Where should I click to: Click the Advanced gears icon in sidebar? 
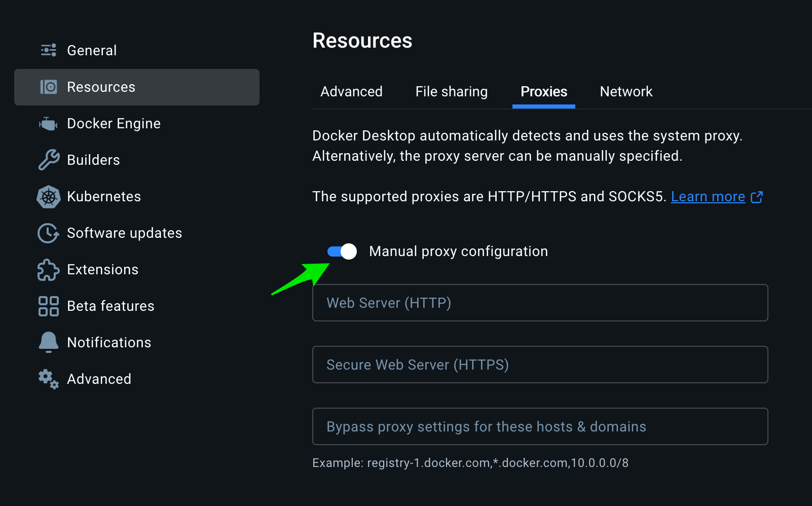[x=49, y=379]
